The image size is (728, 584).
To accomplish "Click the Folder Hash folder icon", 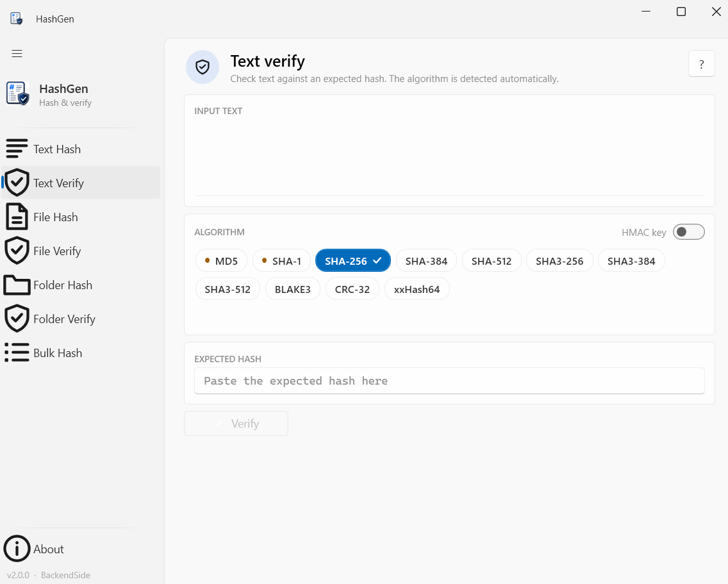I will point(17,285).
